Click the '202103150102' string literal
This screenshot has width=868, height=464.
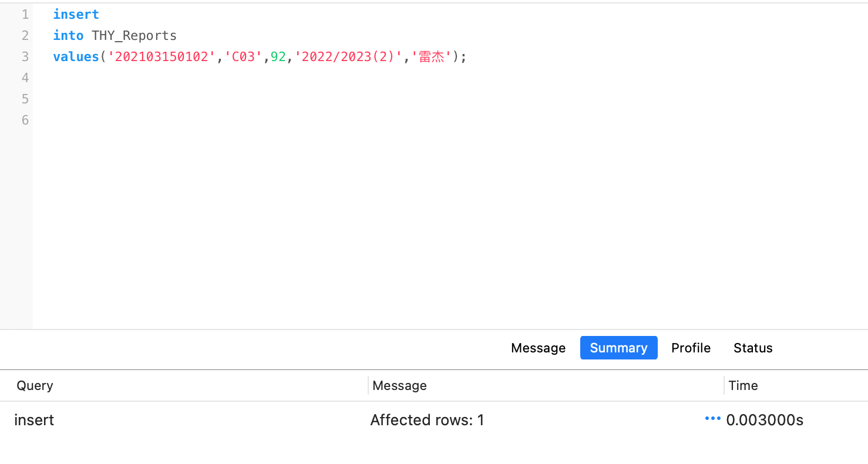click(162, 56)
